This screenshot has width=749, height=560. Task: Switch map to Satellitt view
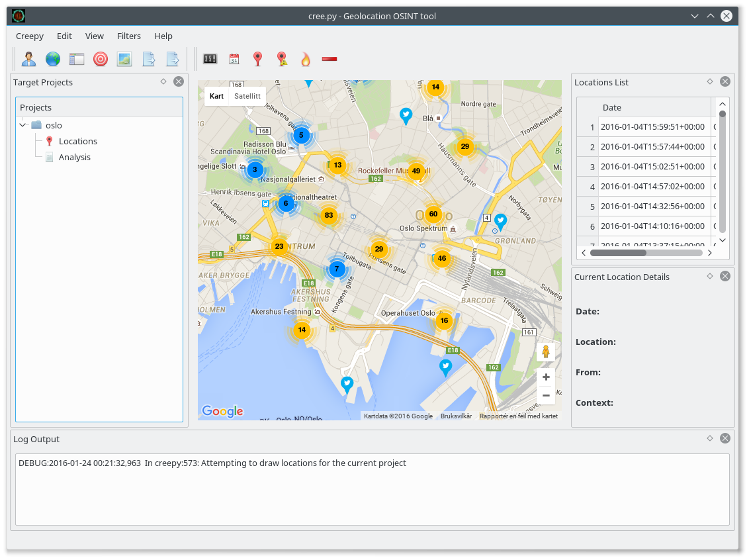point(247,96)
